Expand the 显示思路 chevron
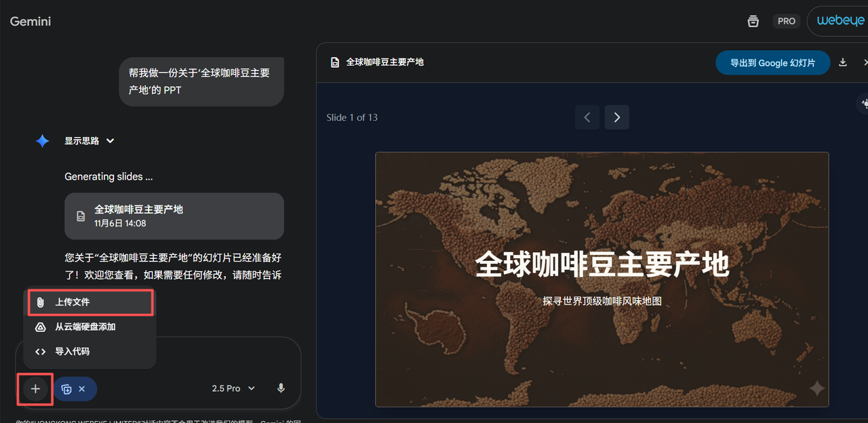 point(110,141)
